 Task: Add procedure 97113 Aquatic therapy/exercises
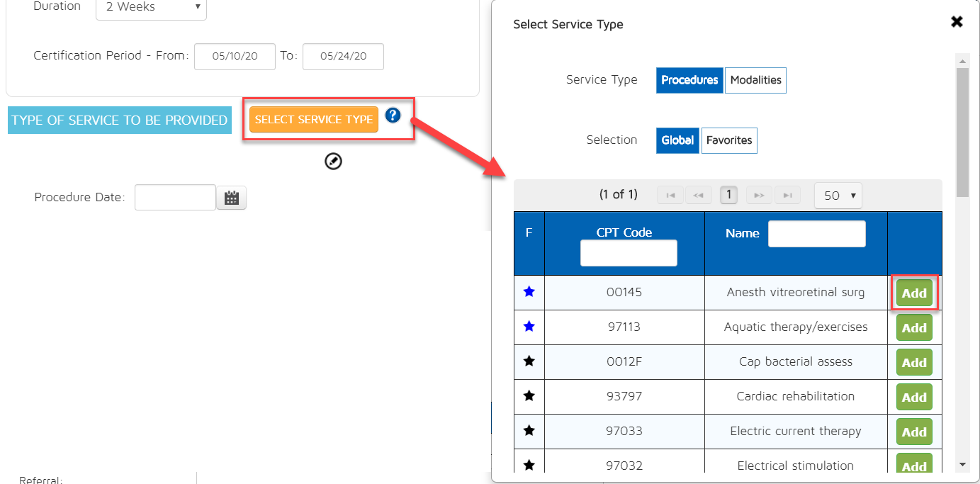point(914,327)
